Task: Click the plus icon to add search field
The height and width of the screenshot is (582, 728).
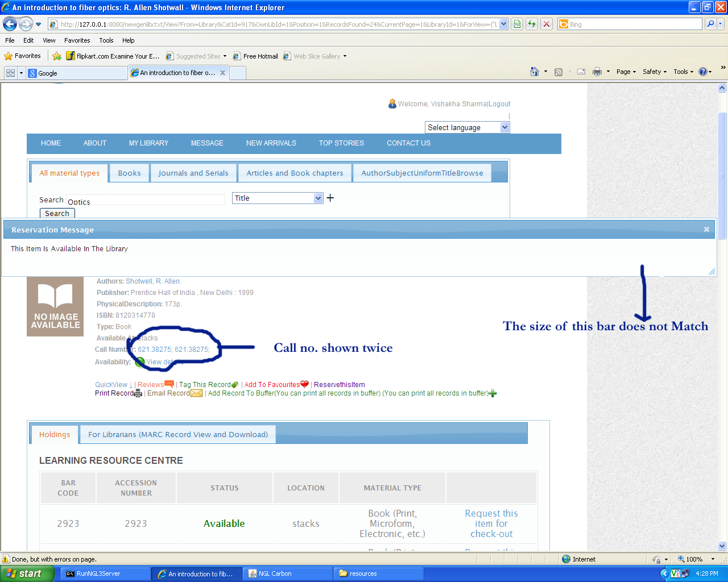Action: 330,198
